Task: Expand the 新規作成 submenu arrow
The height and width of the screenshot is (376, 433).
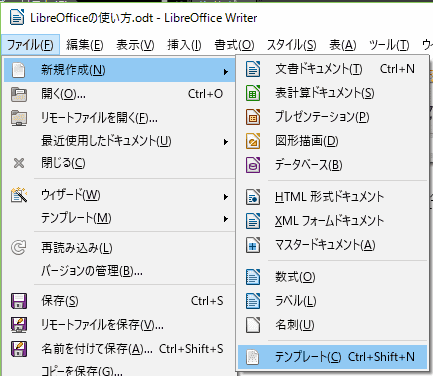Action: click(226, 71)
